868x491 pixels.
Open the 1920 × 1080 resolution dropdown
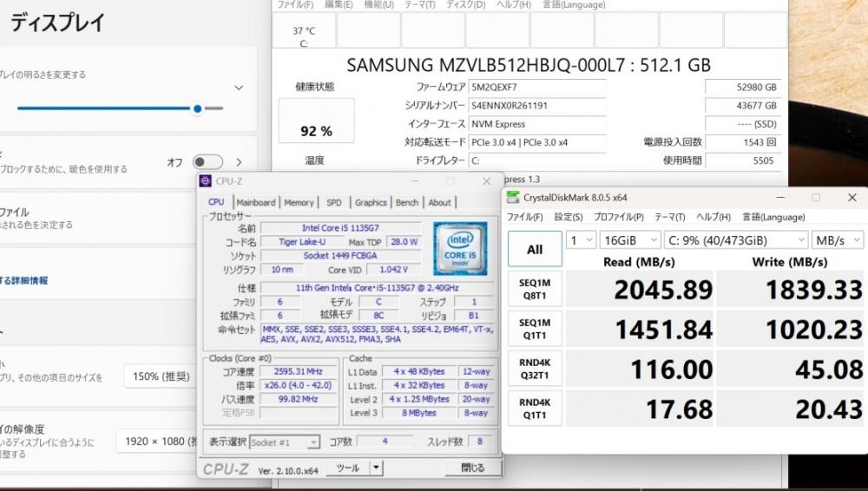click(158, 442)
